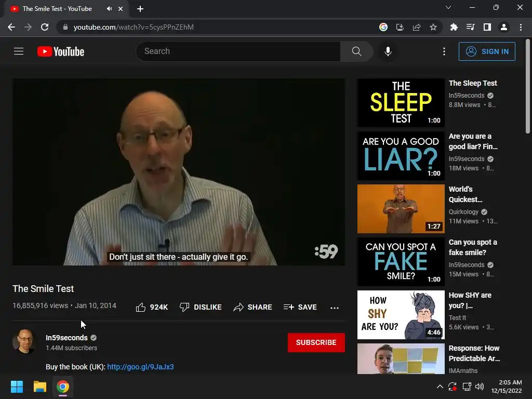Click the page vertical scrollbar
Screen dimensions: 532x399
point(528,86)
